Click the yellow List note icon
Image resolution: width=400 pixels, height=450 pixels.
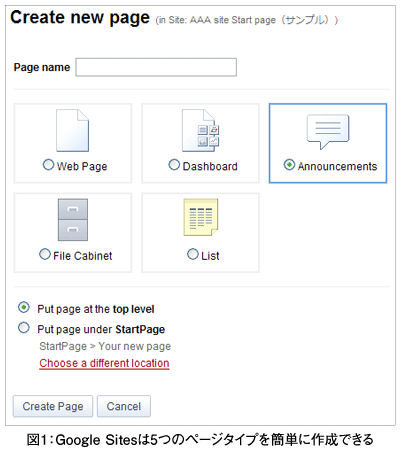201,217
